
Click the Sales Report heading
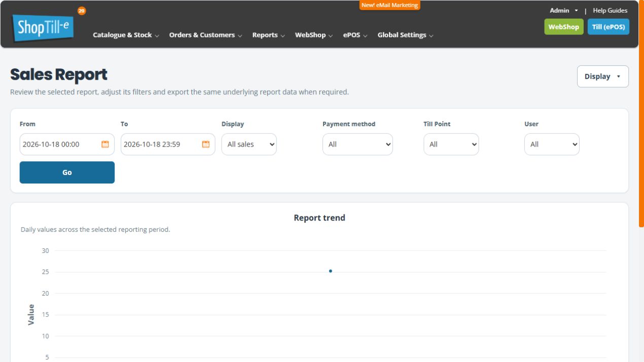click(59, 75)
